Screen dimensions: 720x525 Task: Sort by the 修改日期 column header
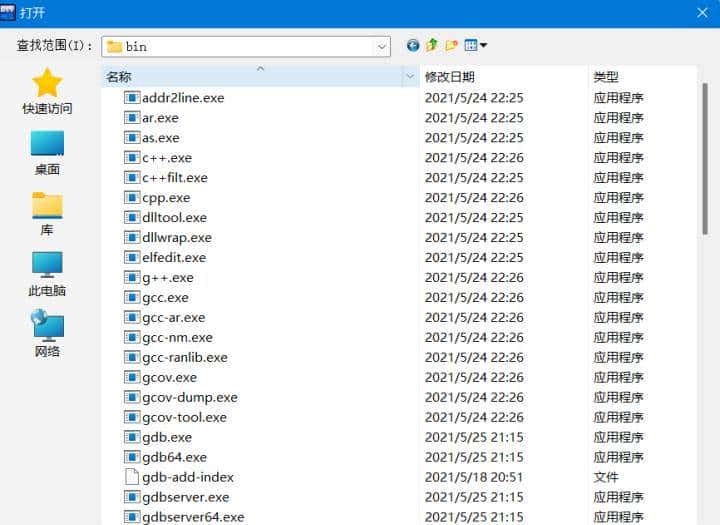pyautogui.click(x=504, y=77)
